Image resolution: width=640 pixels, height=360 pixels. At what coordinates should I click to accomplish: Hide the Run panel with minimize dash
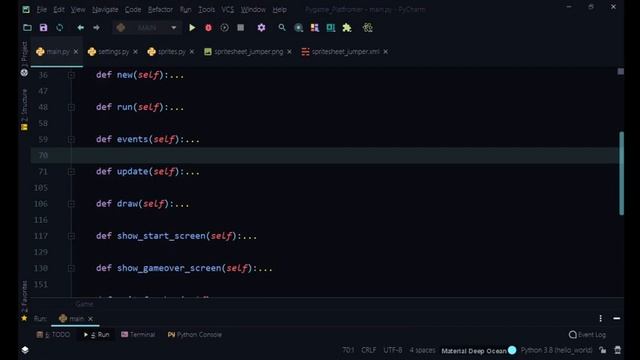(617, 318)
